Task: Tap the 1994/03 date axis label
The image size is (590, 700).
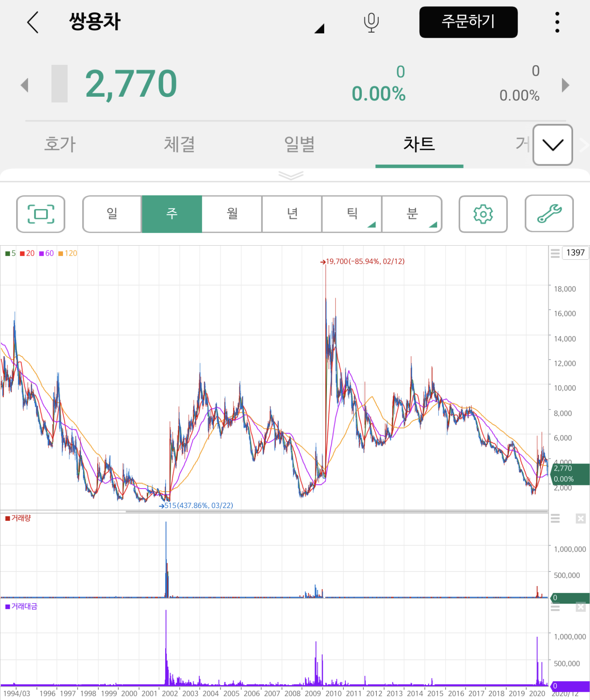Action: (17, 694)
